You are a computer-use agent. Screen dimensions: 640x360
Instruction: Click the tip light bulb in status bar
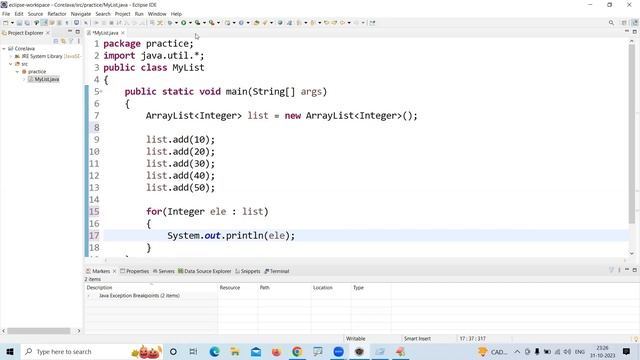[636, 339]
